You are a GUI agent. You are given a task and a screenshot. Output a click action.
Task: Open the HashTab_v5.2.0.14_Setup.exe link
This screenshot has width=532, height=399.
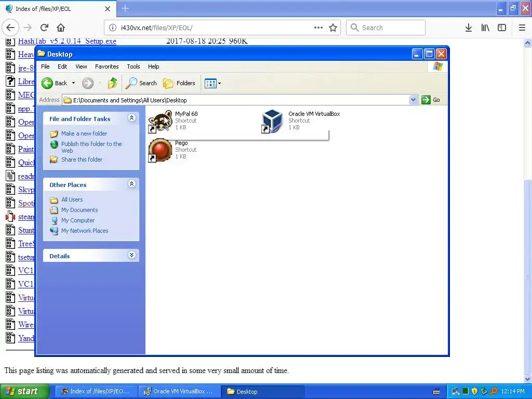tap(67, 41)
